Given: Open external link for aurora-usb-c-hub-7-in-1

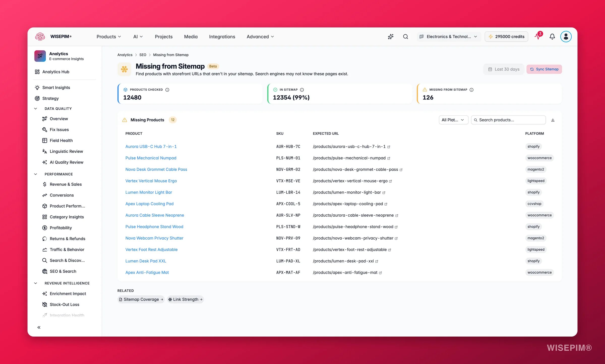Looking at the screenshot, I should tap(389, 147).
